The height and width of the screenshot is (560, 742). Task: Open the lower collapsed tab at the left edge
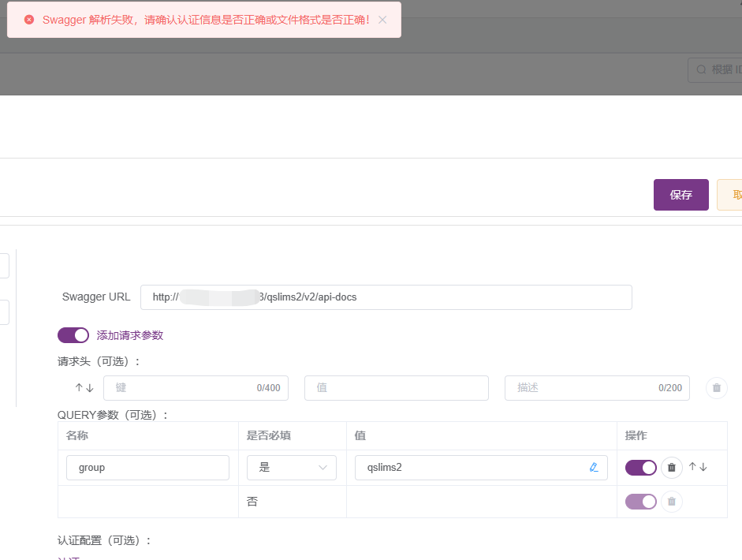tap(3, 312)
